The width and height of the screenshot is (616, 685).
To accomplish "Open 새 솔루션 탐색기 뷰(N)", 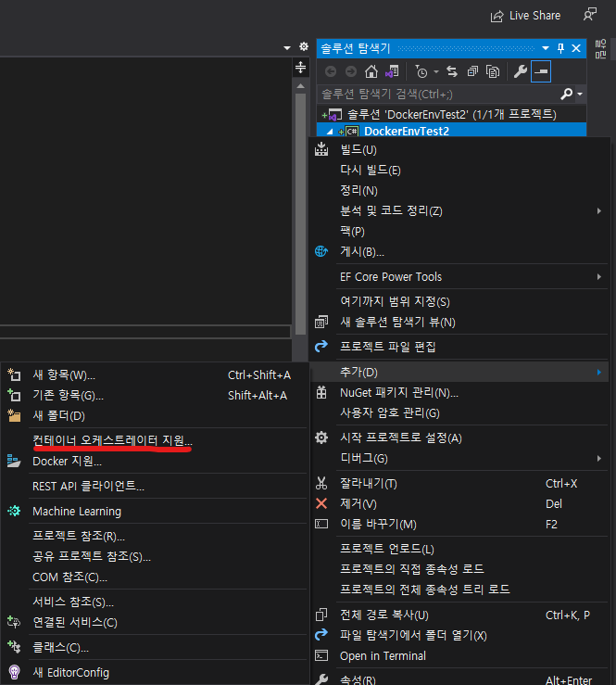I will 459,322.
